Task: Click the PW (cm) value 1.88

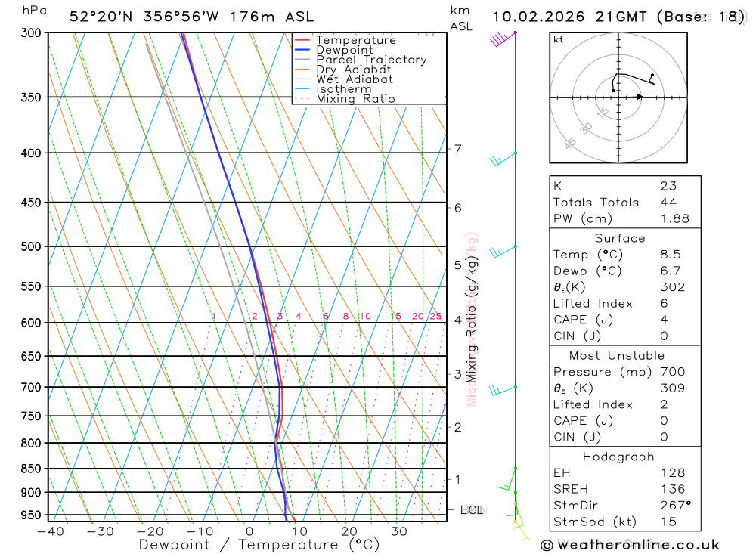Action: 674,219
